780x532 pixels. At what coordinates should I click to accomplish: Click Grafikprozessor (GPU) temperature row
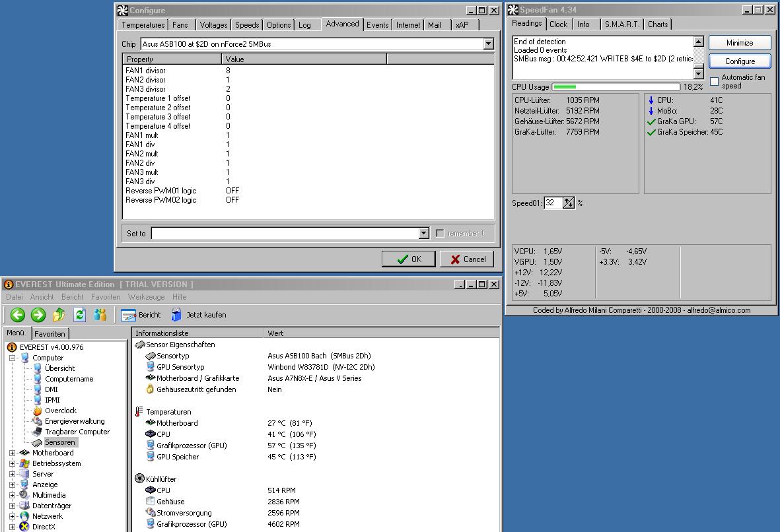[316, 446]
